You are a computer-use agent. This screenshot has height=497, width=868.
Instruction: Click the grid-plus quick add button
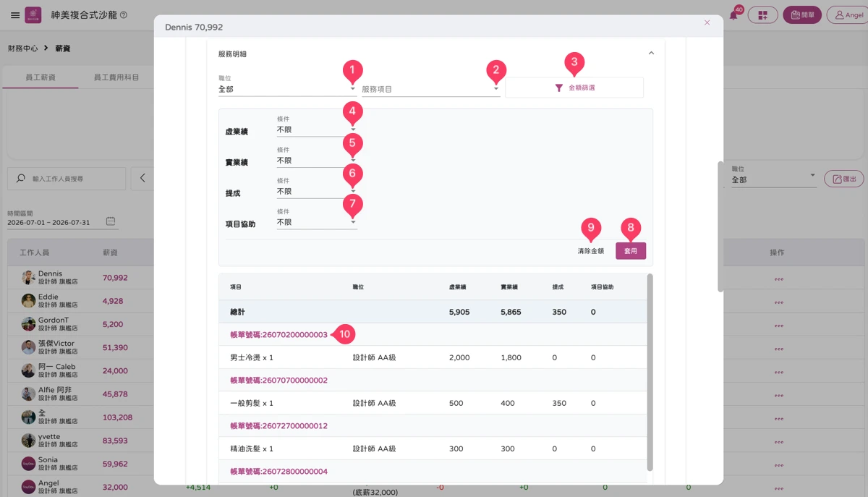(x=762, y=15)
